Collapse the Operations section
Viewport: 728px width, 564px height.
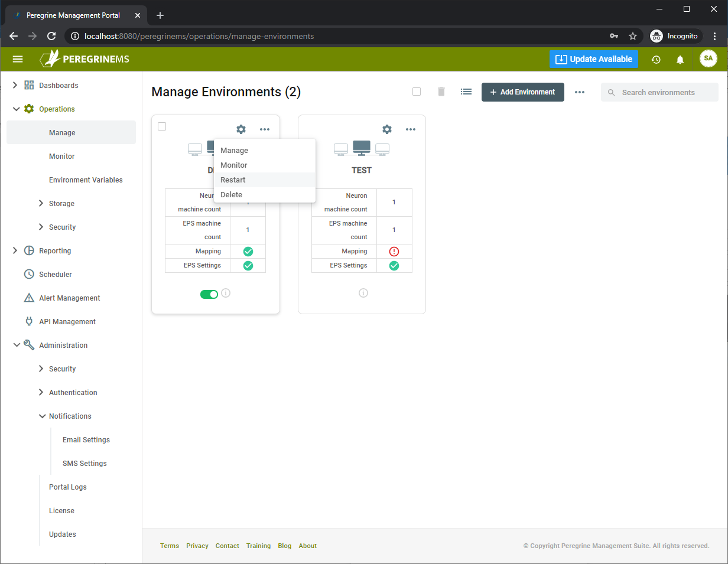(x=15, y=109)
